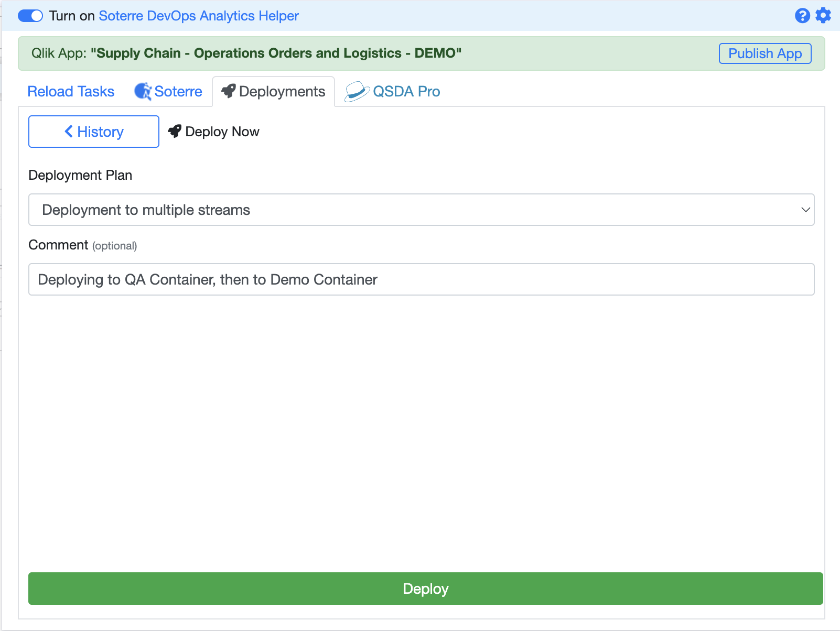
Task: Toggle the Soterre DevOps Analytics Helper switch
Action: pos(30,16)
